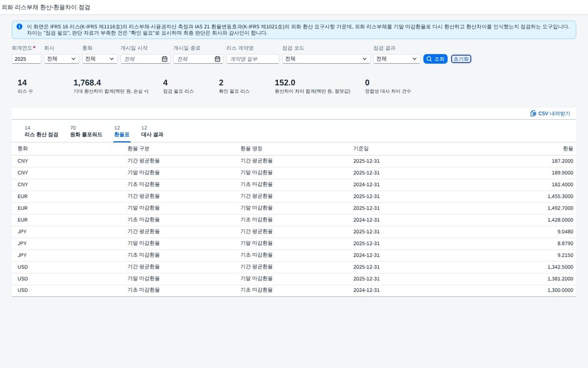Select the EUR rate "1,428.0000"
The width and height of the screenshot is (588, 368).
point(560,220)
